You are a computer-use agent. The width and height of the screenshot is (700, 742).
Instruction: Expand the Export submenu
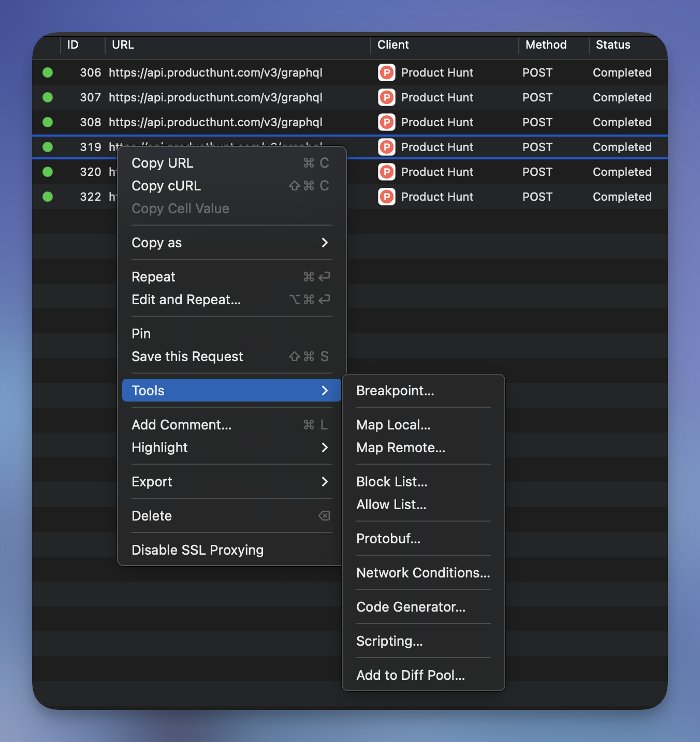(x=231, y=482)
